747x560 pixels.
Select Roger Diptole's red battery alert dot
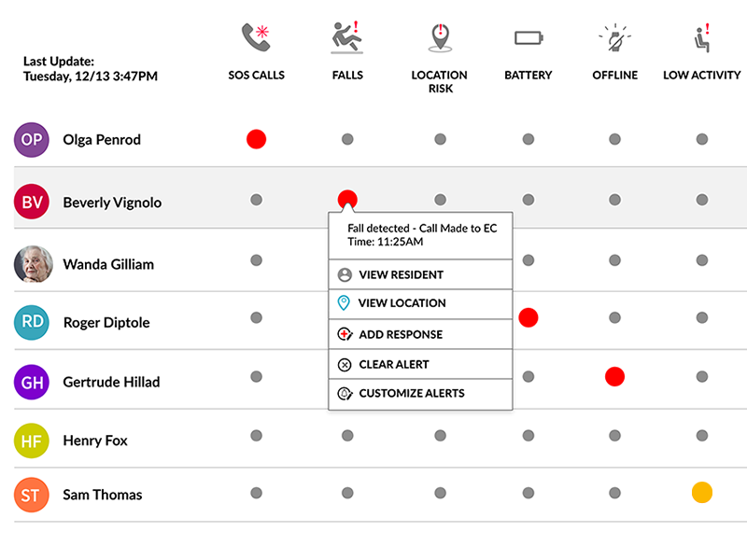click(528, 317)
